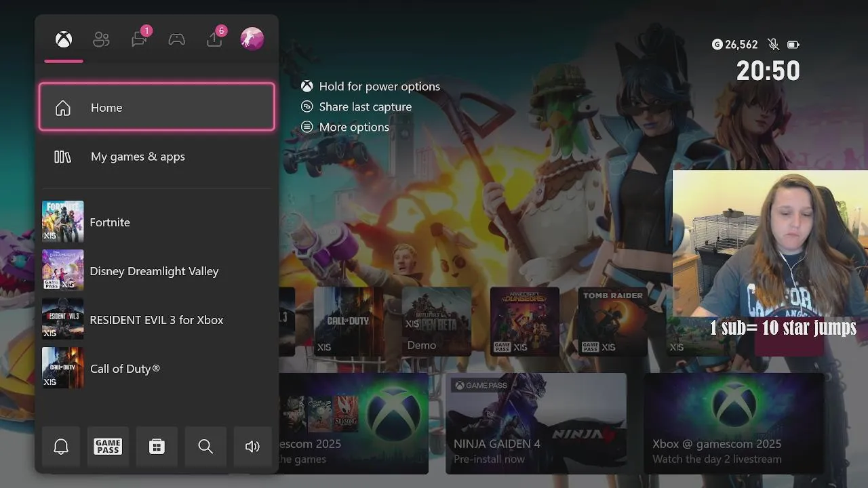This screenshot has height=488, width=868.
Task: Open the Call of Duty dashboard tile
Action: [x=348, y=321]
